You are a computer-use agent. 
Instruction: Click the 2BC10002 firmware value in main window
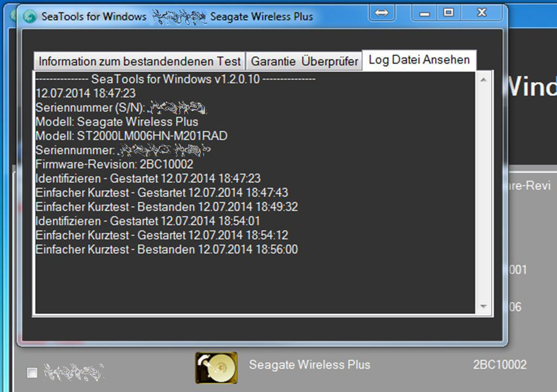coord(499,365)
